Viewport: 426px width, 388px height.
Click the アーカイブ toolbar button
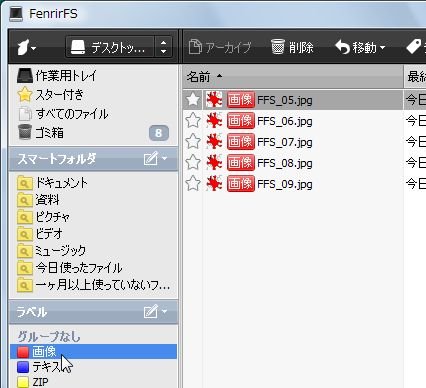(220, 47)
